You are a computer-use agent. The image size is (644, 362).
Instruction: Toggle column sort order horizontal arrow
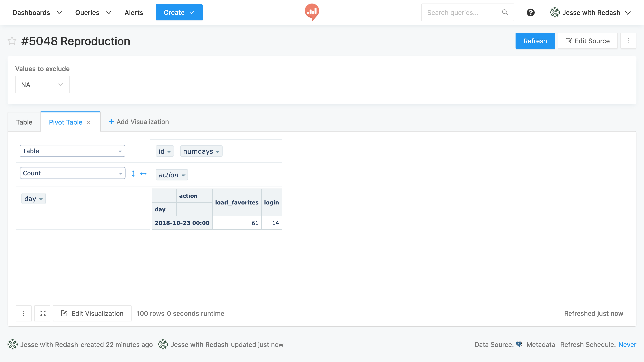point(143,173)
